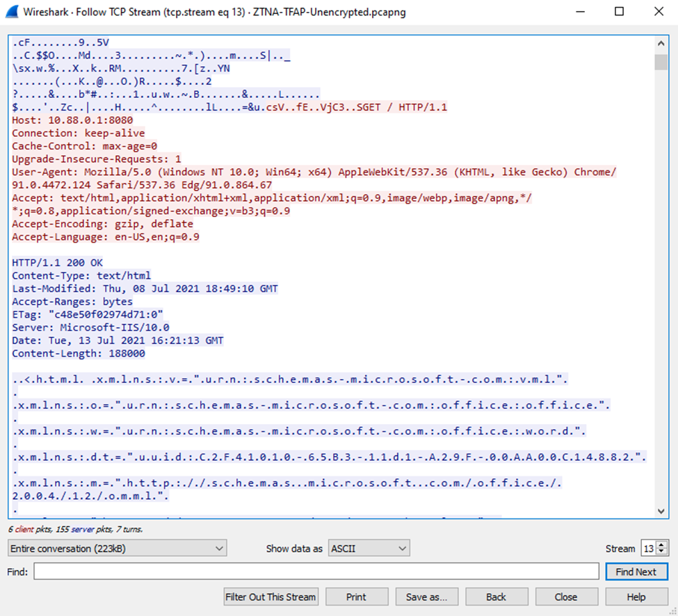Click 'Date: Tue, 13 Jul 2021 16:21:13 GMT'
This screenshot has height=616, width=678.
tap(118, 340)
